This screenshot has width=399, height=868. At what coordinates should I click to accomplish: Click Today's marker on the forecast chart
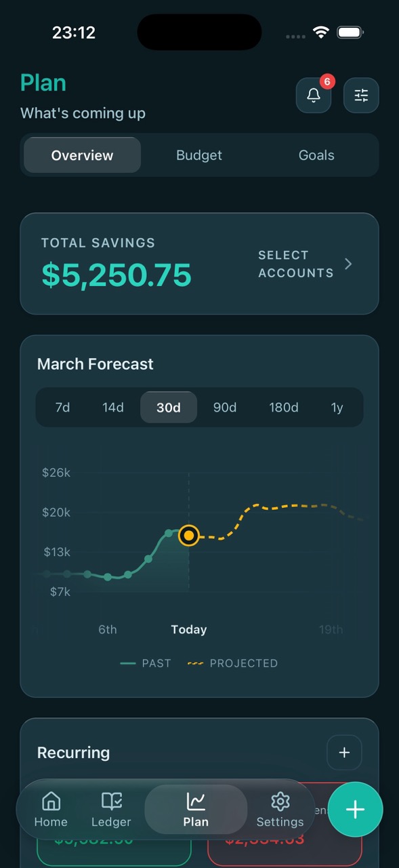[x=188, y=536]
